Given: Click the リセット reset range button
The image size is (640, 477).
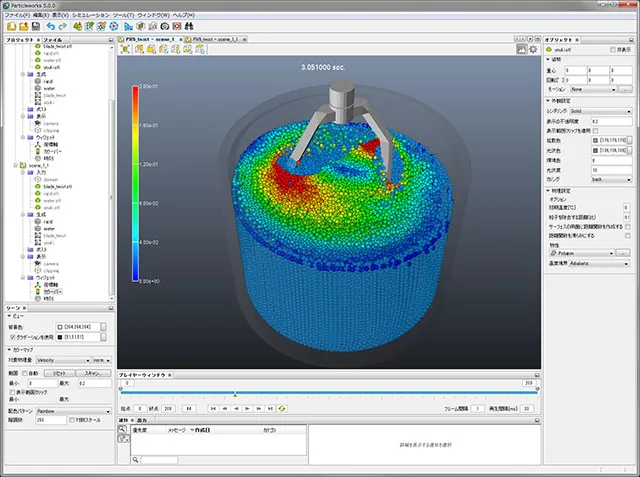Looking at the screenshot, I should click(59, 373).
